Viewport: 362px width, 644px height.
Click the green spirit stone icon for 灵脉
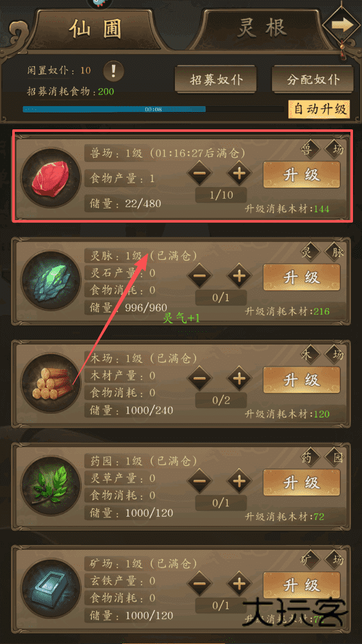pyautogui.click(x=51, y=281)
